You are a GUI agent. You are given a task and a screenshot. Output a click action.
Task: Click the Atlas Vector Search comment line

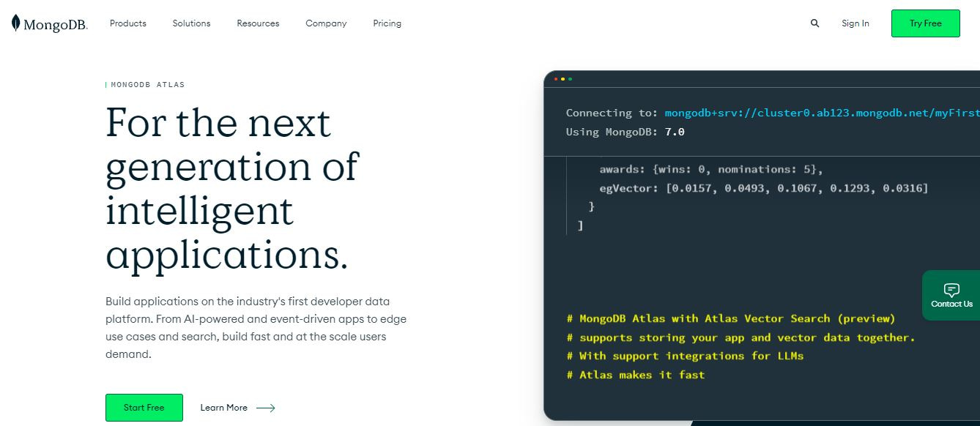(x=731, y=318)
